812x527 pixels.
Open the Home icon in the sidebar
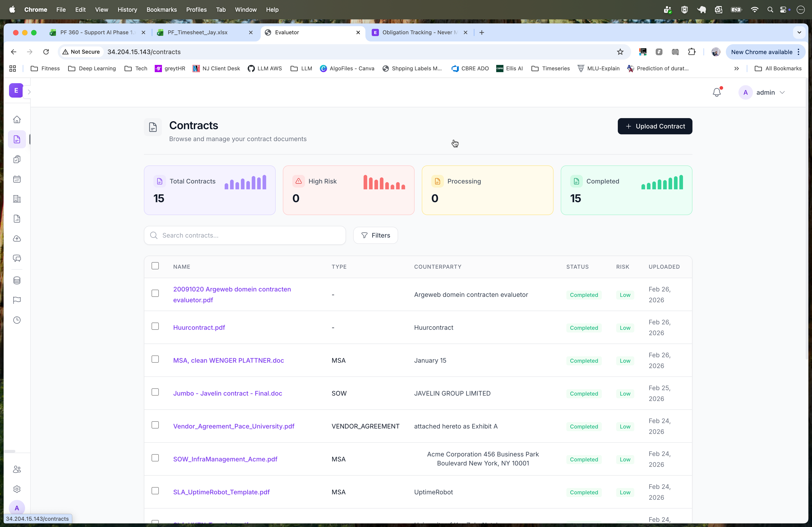[17, 120]
